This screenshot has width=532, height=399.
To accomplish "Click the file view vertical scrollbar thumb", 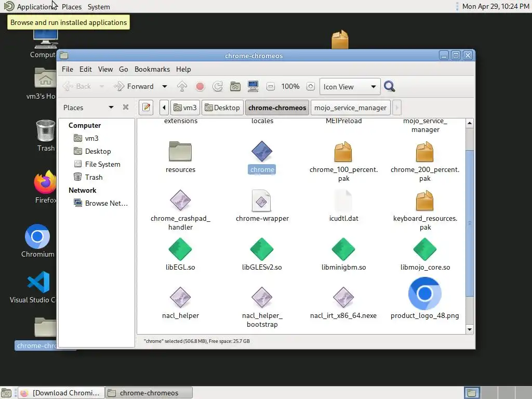I will (470, 223).
